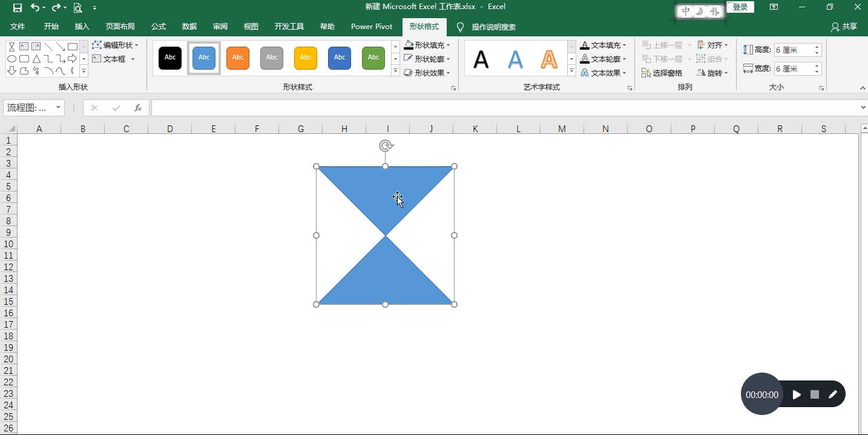Collapse the ribbon with the caret
Viewport: 868px width, 435px height.
(x=863, y=88)
